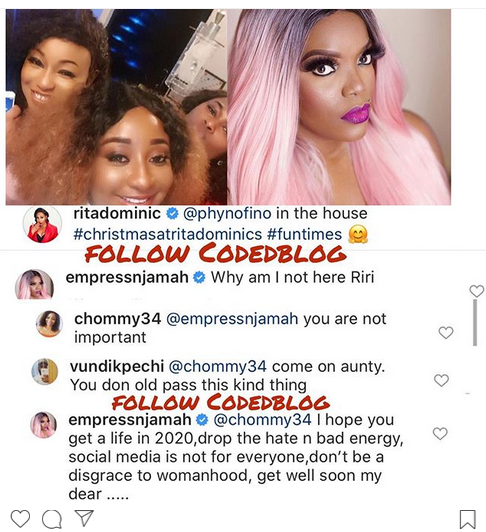Save post with bookmark icon
486x532 pixels.
pos(467,519)
